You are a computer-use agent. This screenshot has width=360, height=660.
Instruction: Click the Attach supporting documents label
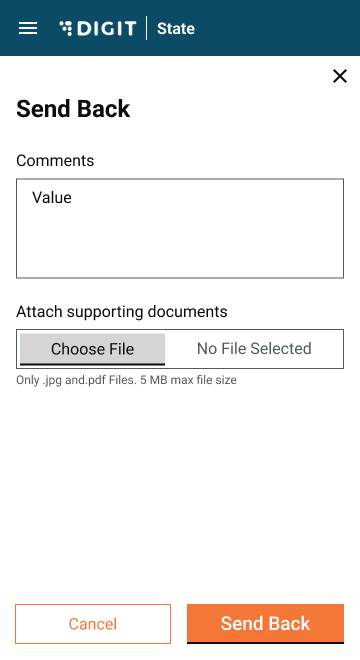point(122,311)
